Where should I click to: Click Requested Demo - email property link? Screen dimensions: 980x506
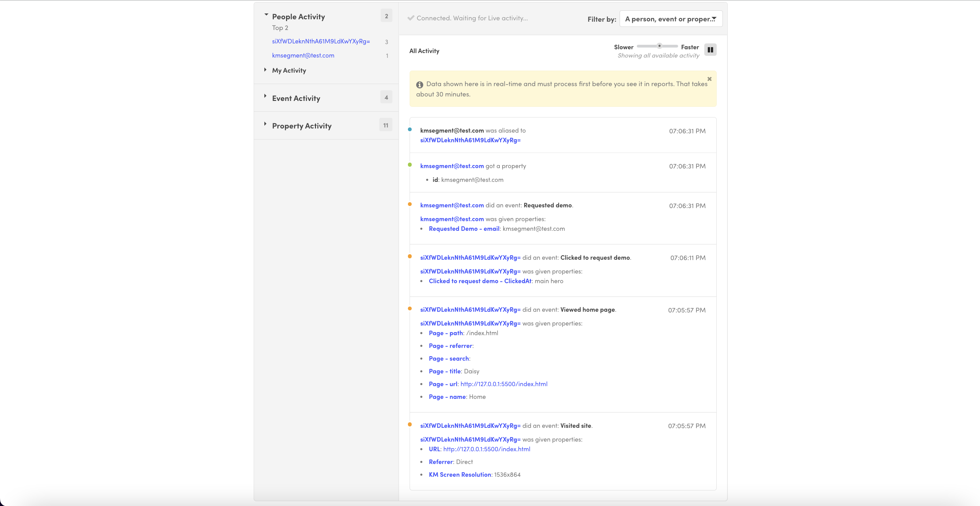tap(464, 229)
